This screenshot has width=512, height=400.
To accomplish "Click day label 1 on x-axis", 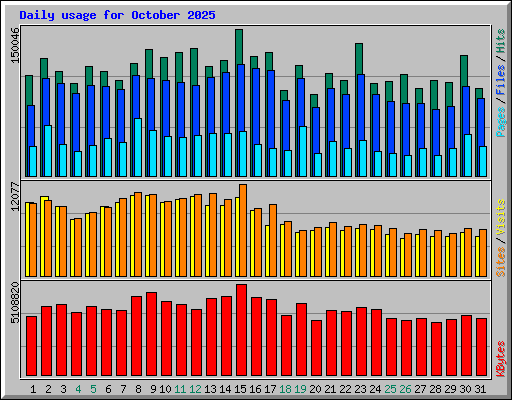I will point(33,389).
